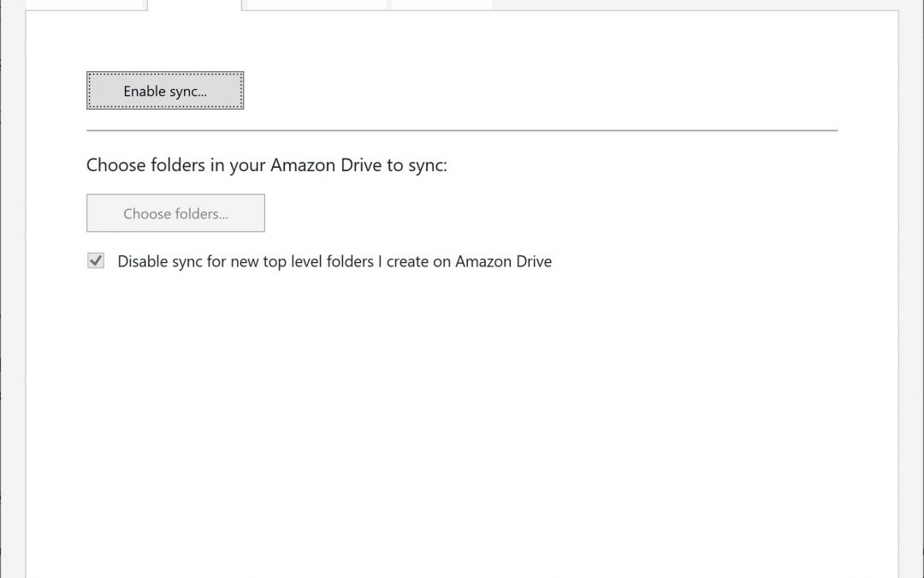
Task: Open the fourth tab in the tab strip
Action: (441, 4)
